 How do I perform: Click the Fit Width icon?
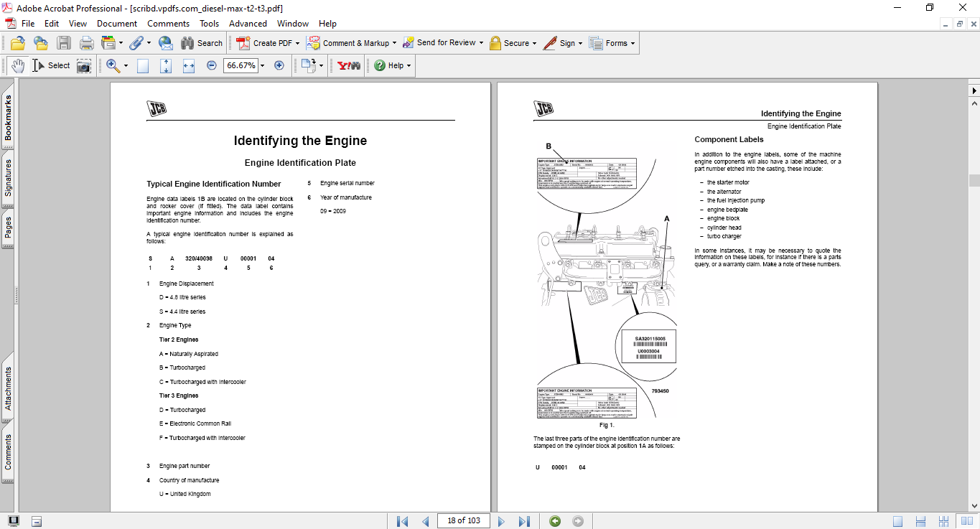coord(189,66)
